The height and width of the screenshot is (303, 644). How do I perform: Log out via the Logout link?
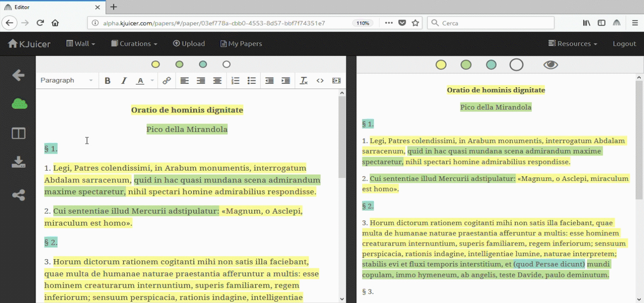click(x=624, y=43)
